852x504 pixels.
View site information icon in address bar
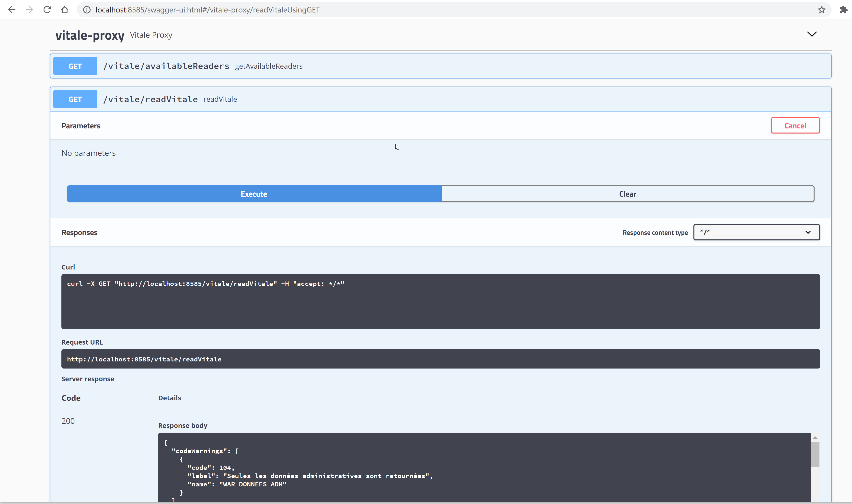tap(87, 10)
